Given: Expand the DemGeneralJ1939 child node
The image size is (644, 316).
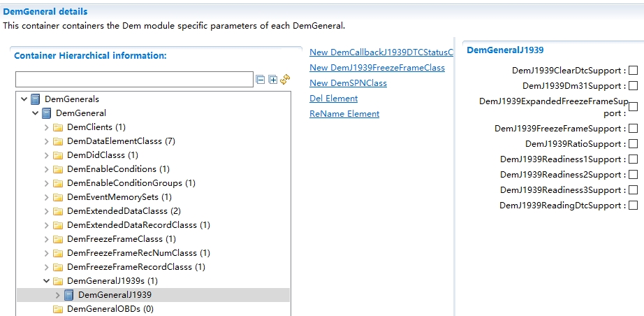Looking at the screenshot, I should 58,295.
